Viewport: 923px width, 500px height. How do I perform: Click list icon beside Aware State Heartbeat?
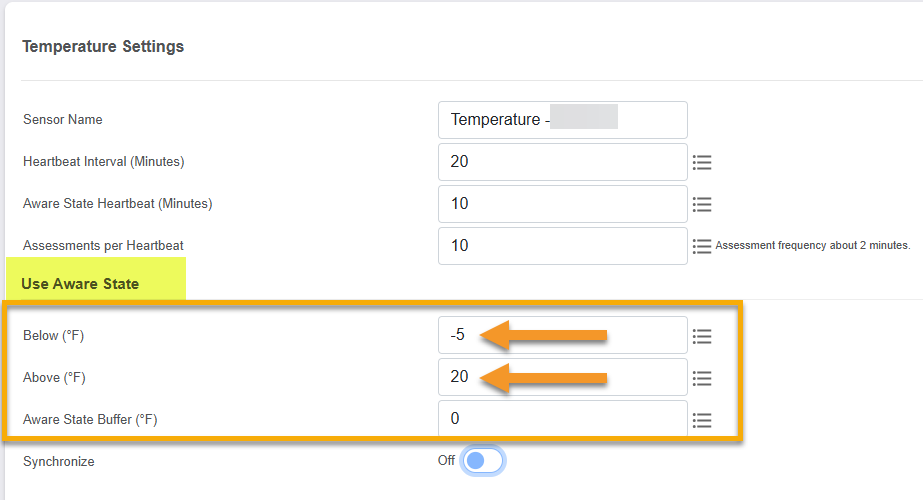(x=702, y=204)
